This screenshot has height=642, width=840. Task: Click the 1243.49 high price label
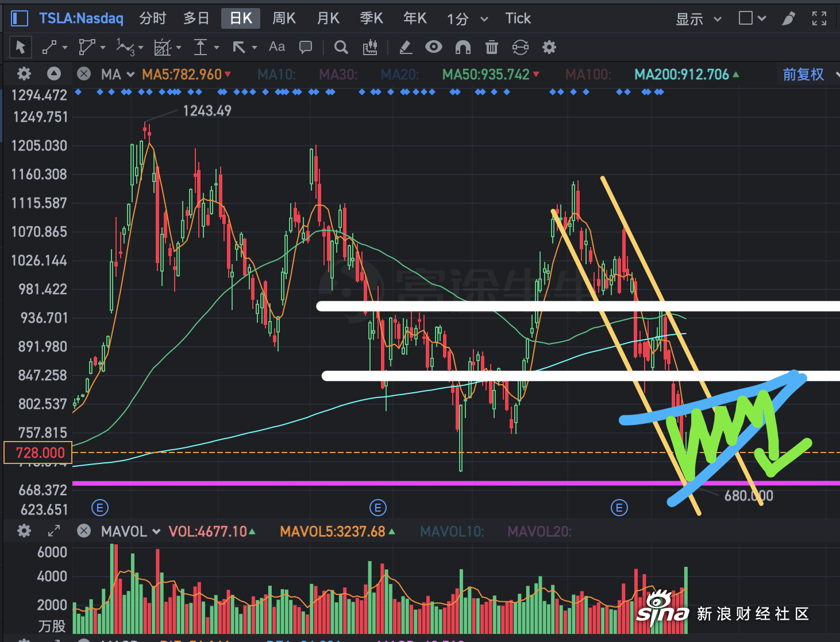click(207, 110)
